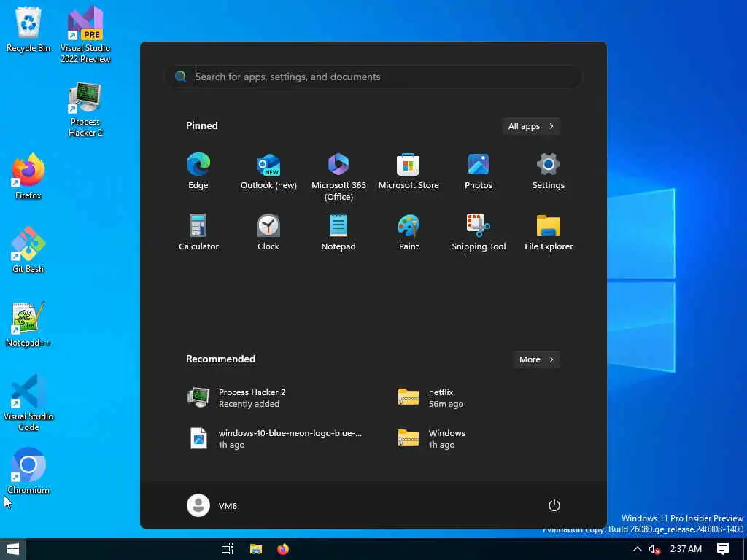Select Process Hacker 2 desktop shortcut
Screen dimensions: 747x560
(85, 109)
